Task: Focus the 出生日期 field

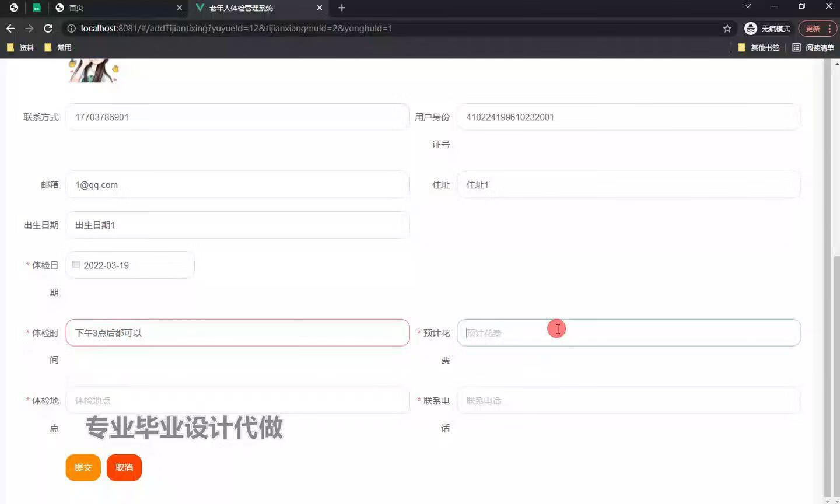Action: click(237, 225)
